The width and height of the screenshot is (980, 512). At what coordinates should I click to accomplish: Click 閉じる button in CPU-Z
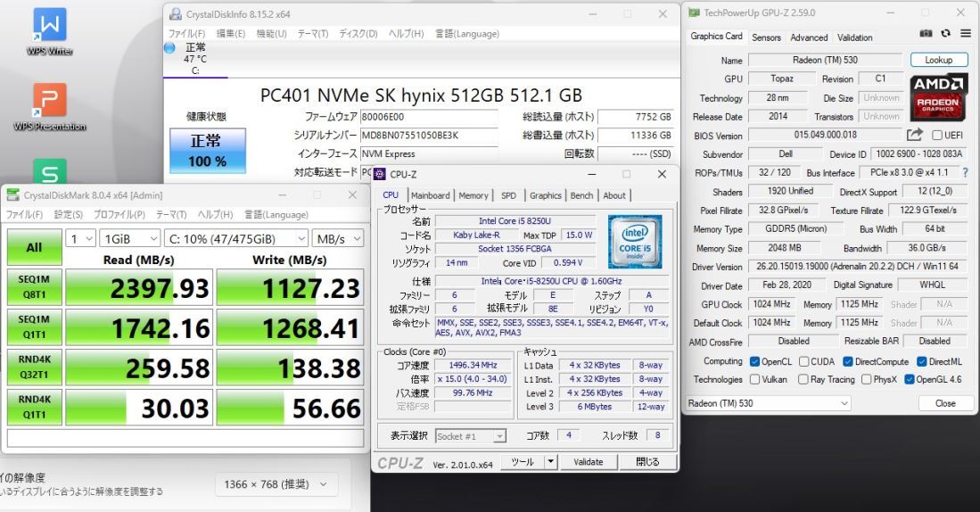[647, 462]
